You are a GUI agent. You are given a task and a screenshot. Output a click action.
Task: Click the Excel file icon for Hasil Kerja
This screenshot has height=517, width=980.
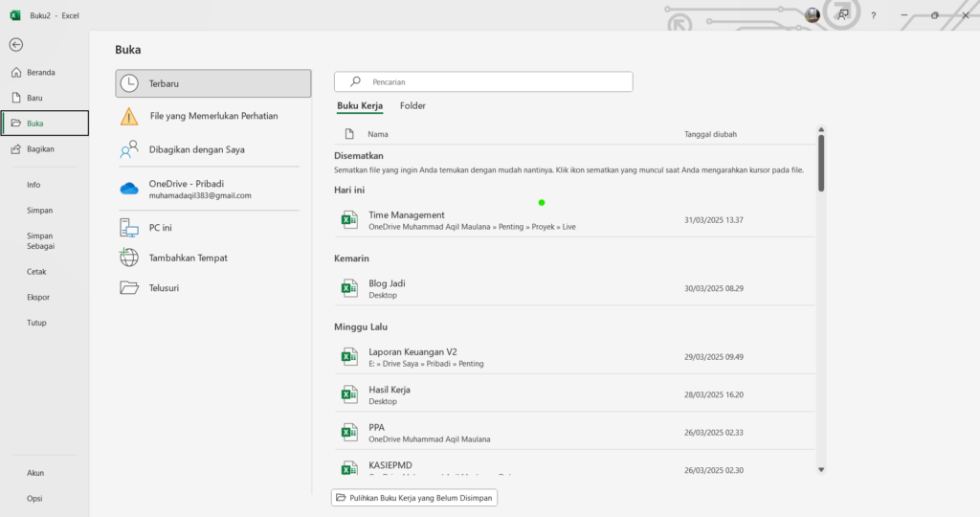click(349, 394)
